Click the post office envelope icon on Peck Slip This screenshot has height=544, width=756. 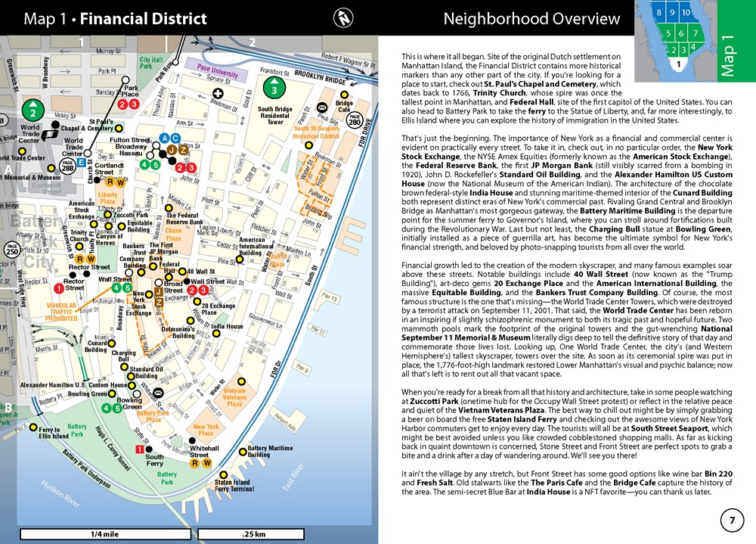click(322, 107)
